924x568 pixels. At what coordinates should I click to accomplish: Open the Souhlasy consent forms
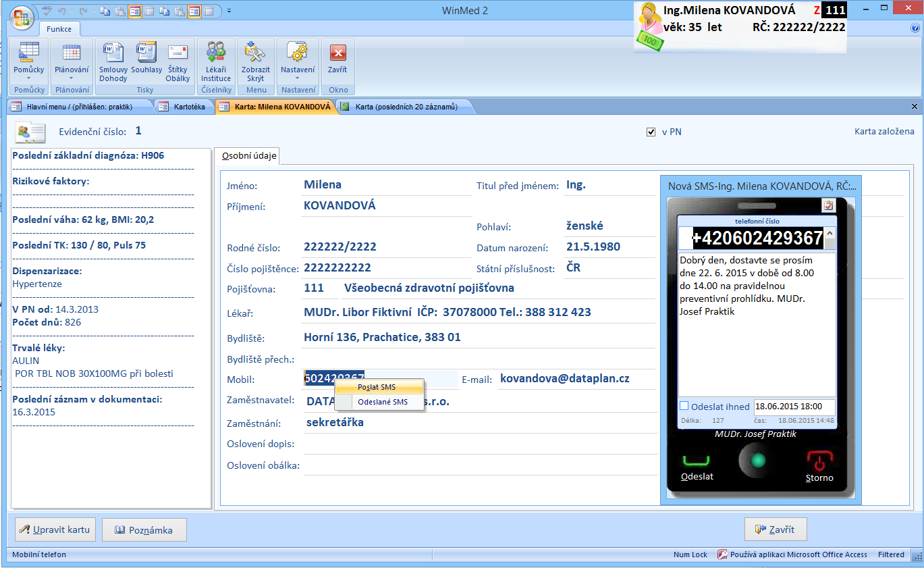tap(146, 57)
